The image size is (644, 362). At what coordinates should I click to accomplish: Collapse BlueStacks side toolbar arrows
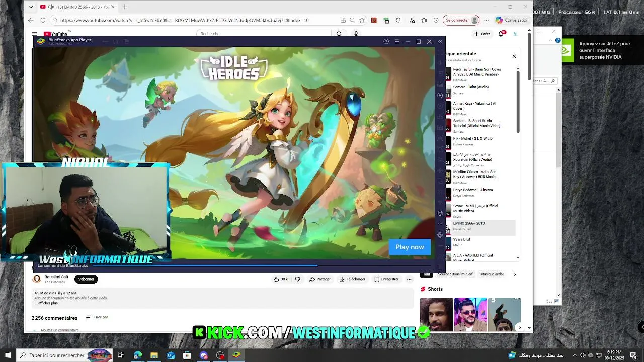(440, 42)
